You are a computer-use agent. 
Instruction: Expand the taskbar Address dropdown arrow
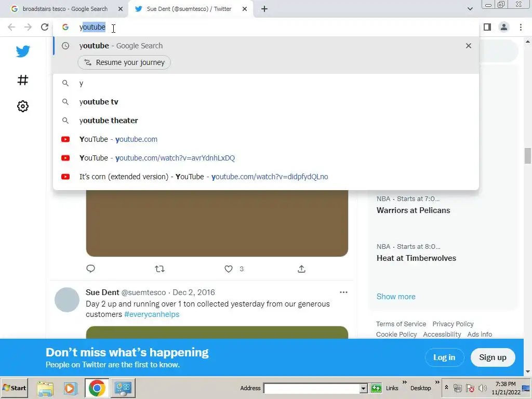tap(363, 388)
